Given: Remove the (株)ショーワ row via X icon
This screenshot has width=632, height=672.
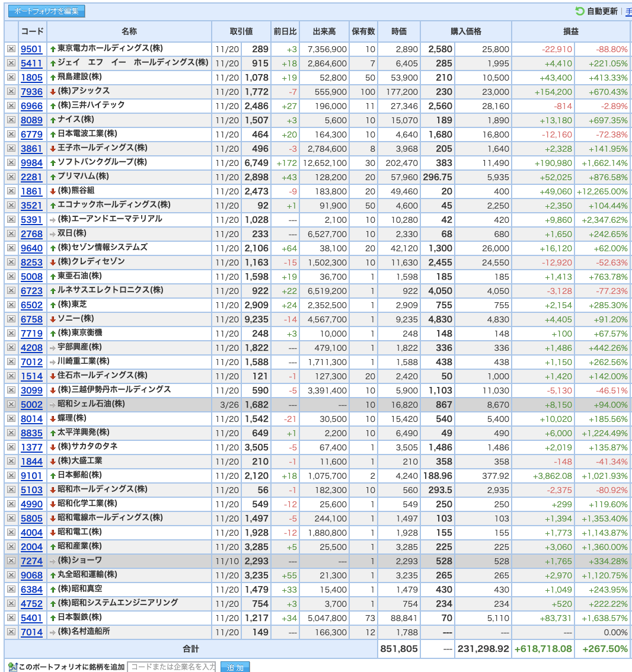Looking at the screenshot, I should [11, 561].
